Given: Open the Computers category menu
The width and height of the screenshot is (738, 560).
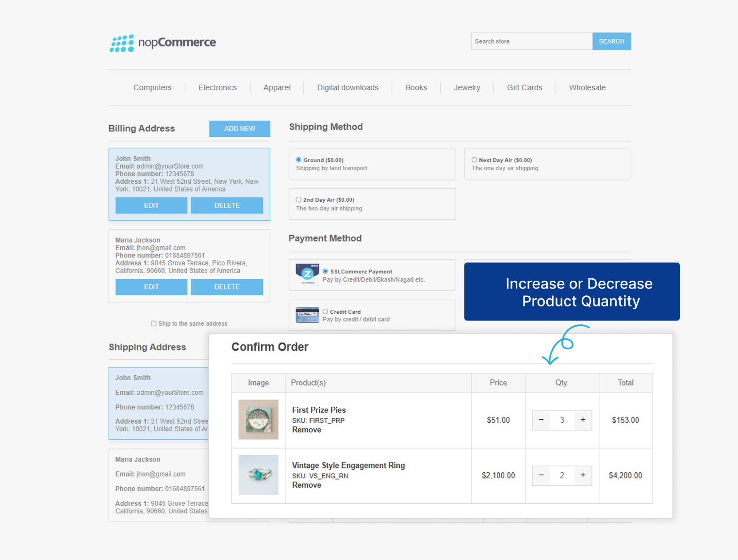Looking at the screenshot, I should 152,88.
